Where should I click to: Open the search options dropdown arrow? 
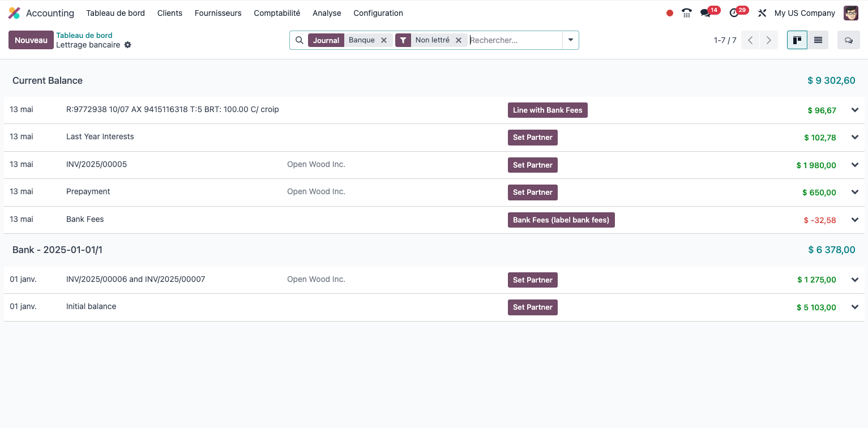571,40
